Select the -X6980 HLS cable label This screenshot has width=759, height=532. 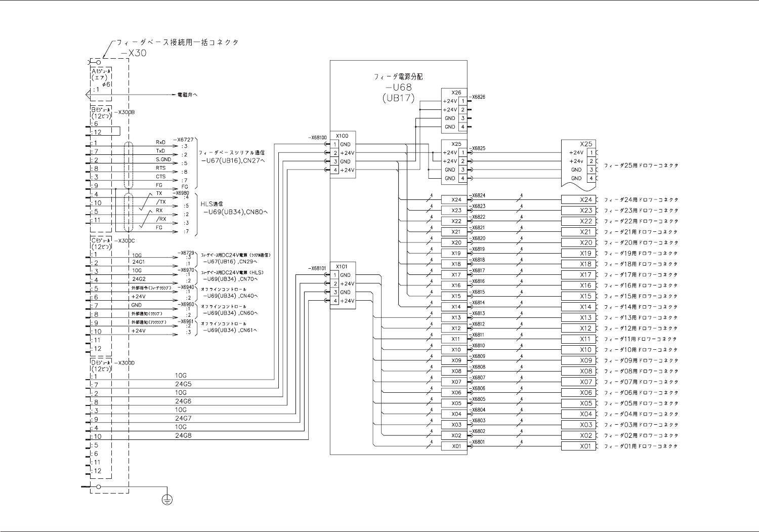click(181, 193)
